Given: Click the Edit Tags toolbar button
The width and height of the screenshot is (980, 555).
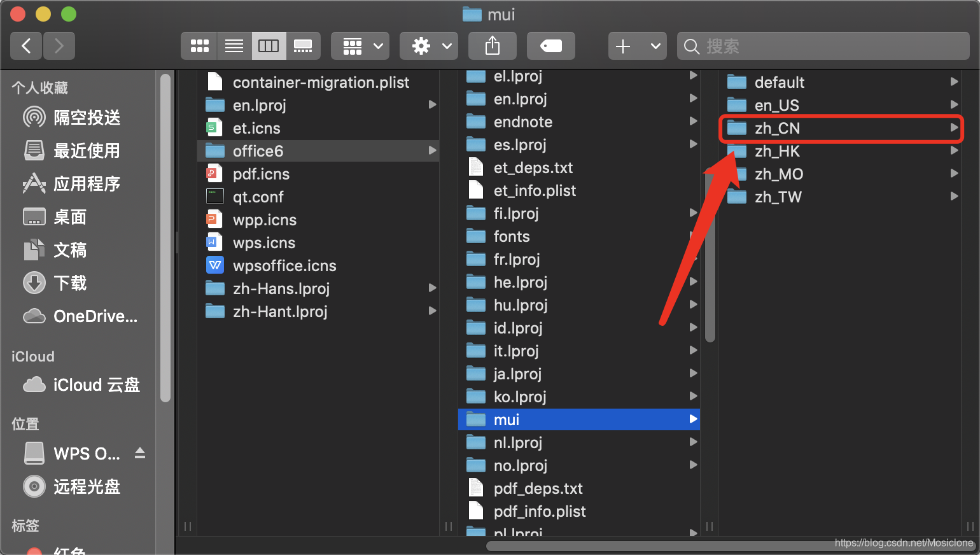Looking at the screenshot, I should [551, 46].
